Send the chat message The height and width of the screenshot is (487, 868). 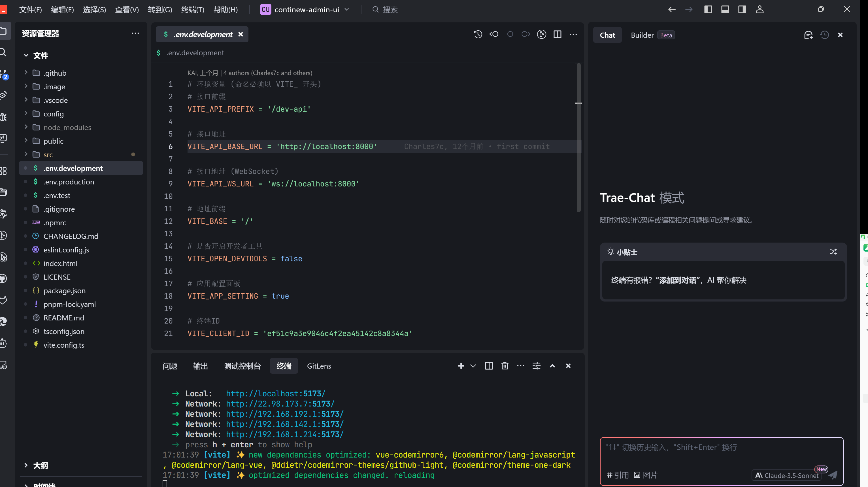833,475
